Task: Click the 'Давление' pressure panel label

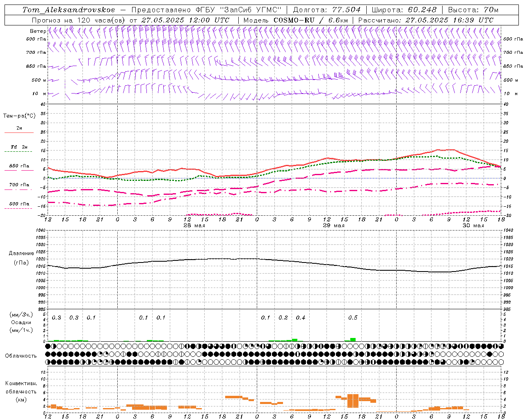Action: (x=21, y=253)
